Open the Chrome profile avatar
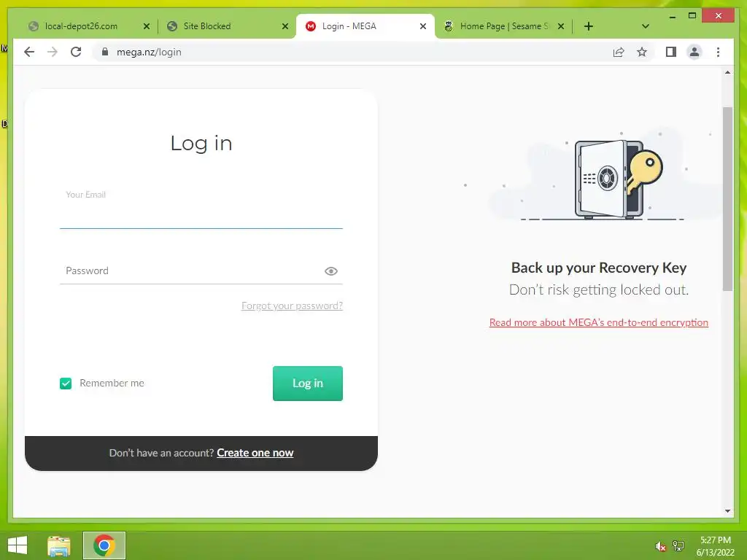This screenshot has width=747, height=560. coord(694,52)
